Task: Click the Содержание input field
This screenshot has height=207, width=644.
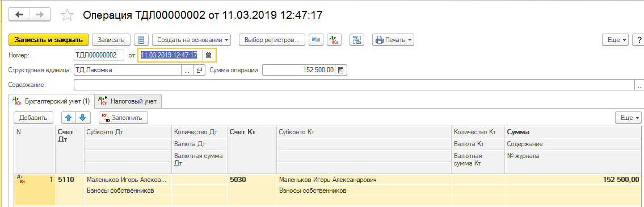Action: (354, 85)
